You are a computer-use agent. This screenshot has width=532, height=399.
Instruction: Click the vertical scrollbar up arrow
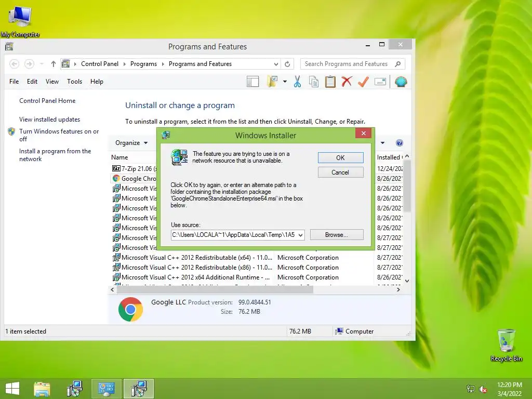click(x=407, y=156)
